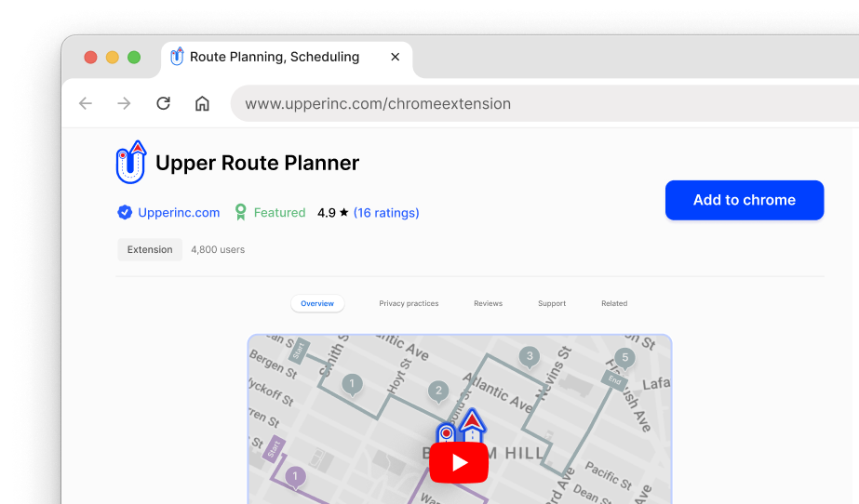The width and height of the screenshot is (859, 504).
Task: Click the macOS yellow minimize window button
Action: click(113, 57)
